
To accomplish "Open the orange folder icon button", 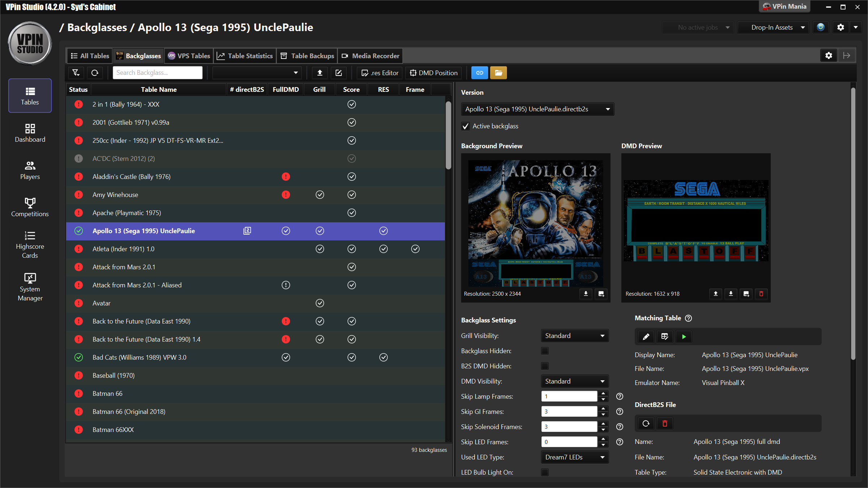I will point(498,73).
